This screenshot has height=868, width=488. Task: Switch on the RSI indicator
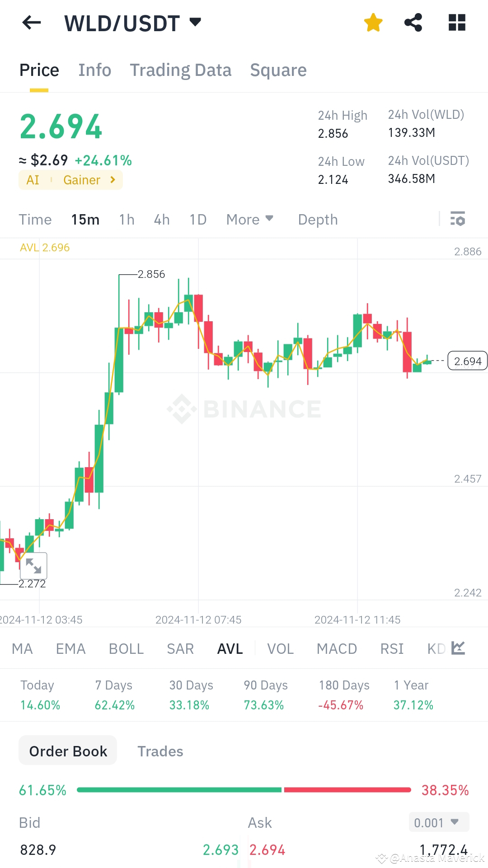pyautogui.click(x=392, y=648)
